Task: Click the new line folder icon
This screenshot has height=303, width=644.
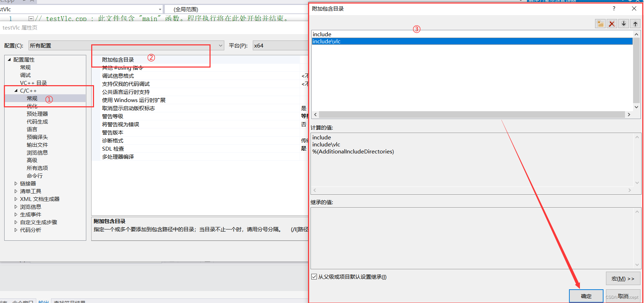Action: [x=600, y=24]
